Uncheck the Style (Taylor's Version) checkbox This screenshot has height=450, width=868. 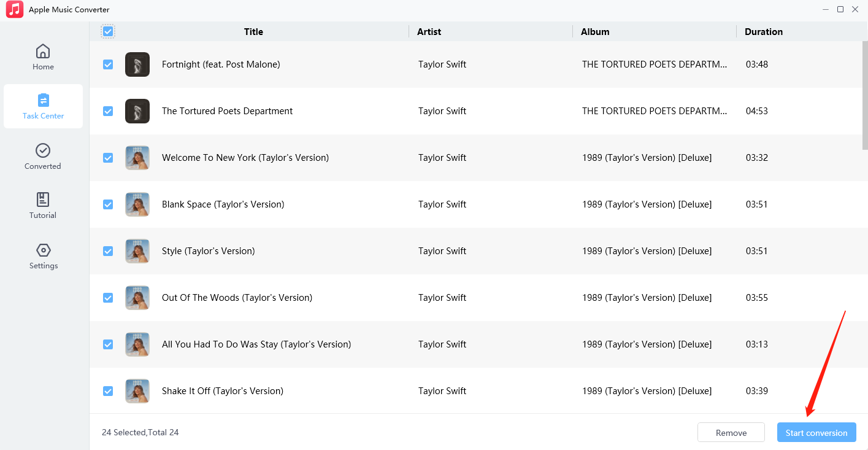point(108,251)
